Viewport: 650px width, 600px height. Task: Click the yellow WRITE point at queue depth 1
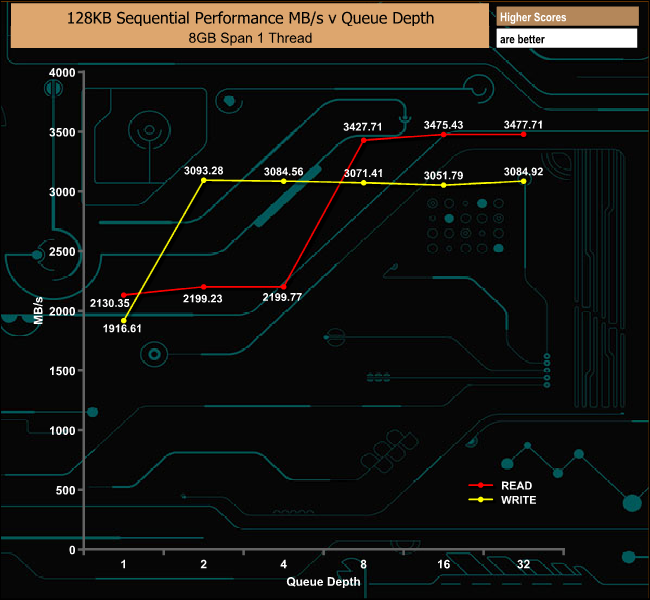[x=124, y=321]
